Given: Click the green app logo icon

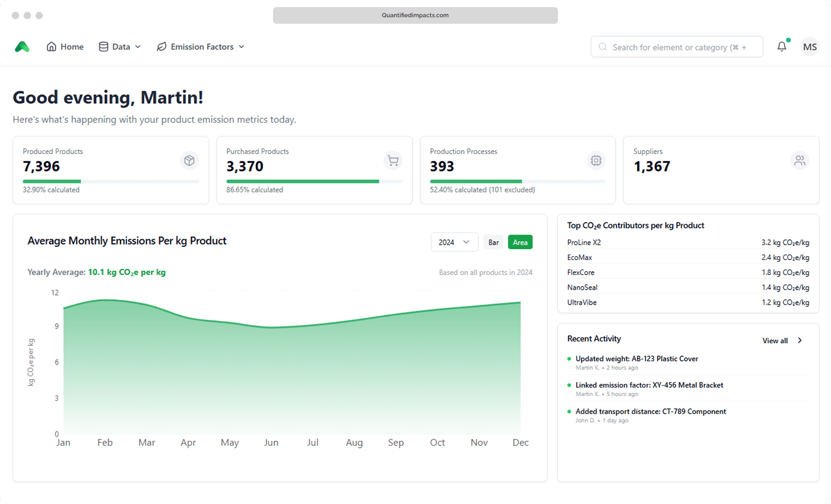Looking at the screenshot, I should coord(22,47).
